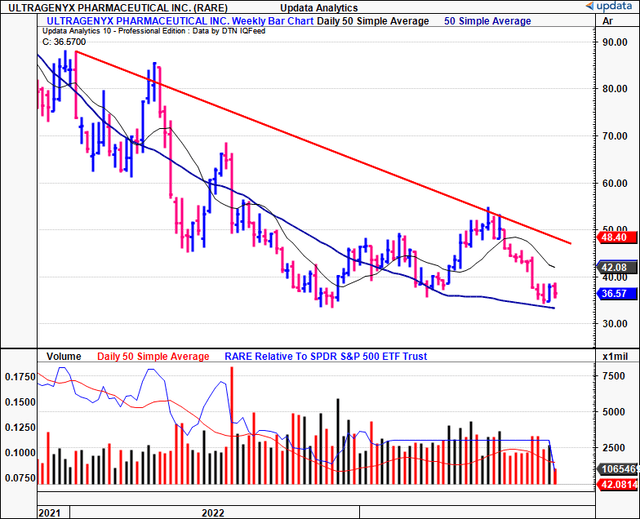Viewport: 640px width, 519px height.
Task: Select the red 42.0814 volume average tag
Action: click(x=617, y=484)
